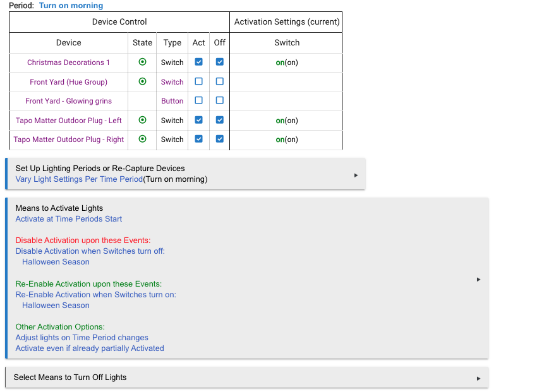
Task: Click the Front Yard (Hue Group) state icon
Action: coord(142,81)
